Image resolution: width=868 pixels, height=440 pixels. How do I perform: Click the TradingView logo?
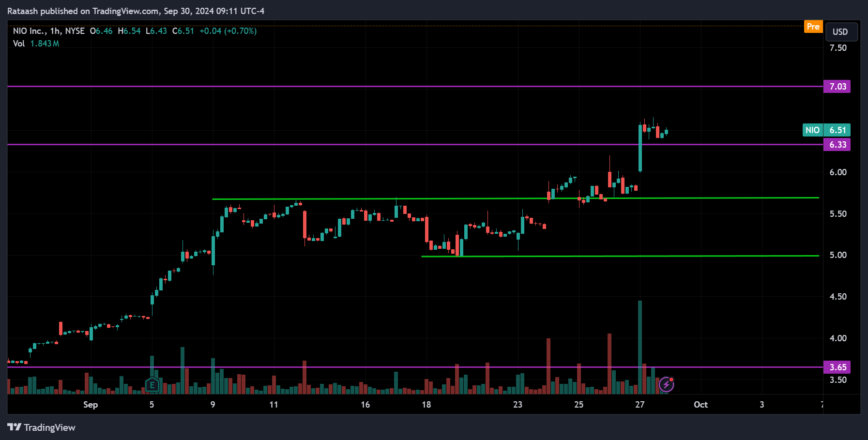(x=42, y=427)
